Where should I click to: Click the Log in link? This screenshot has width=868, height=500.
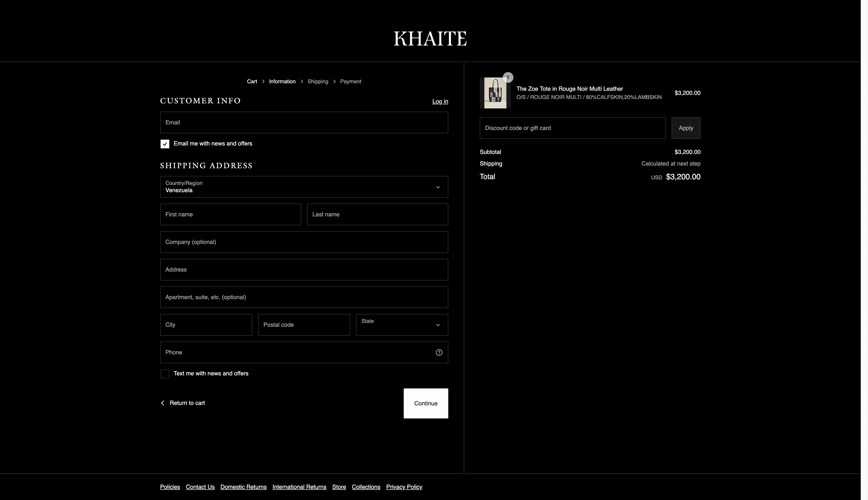440,101
